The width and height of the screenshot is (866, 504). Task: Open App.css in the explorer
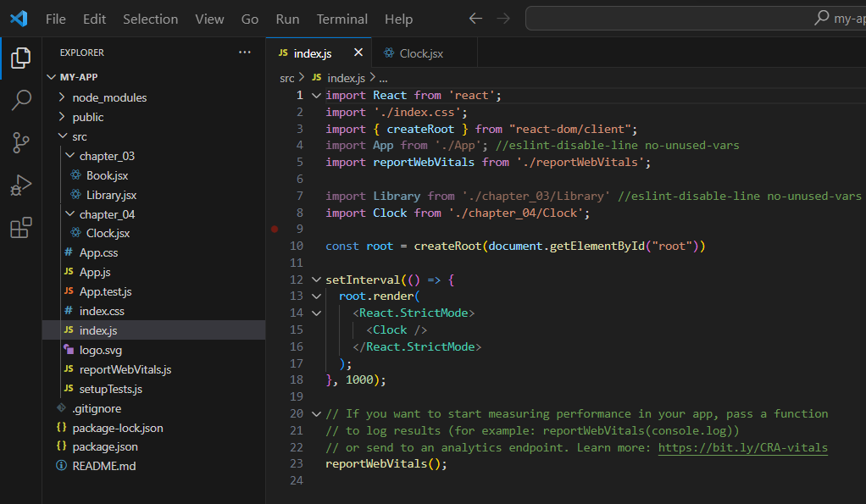pos(98,252)
